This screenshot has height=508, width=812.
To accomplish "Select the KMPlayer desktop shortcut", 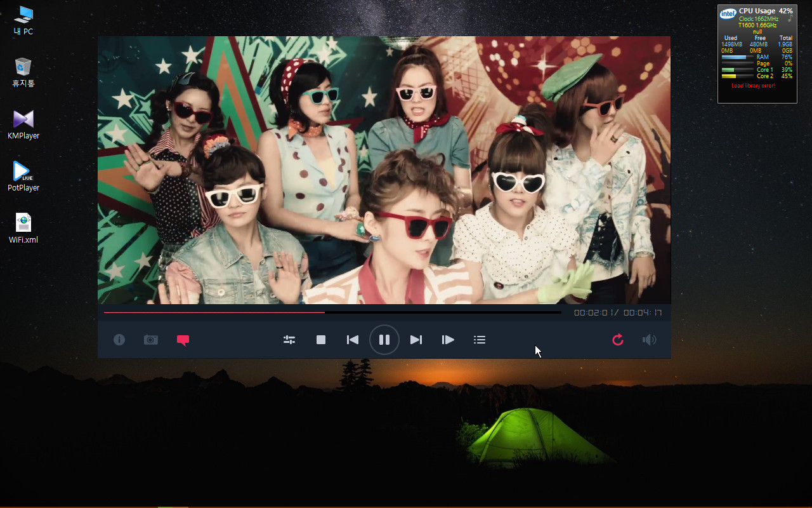I will (23, 124).
